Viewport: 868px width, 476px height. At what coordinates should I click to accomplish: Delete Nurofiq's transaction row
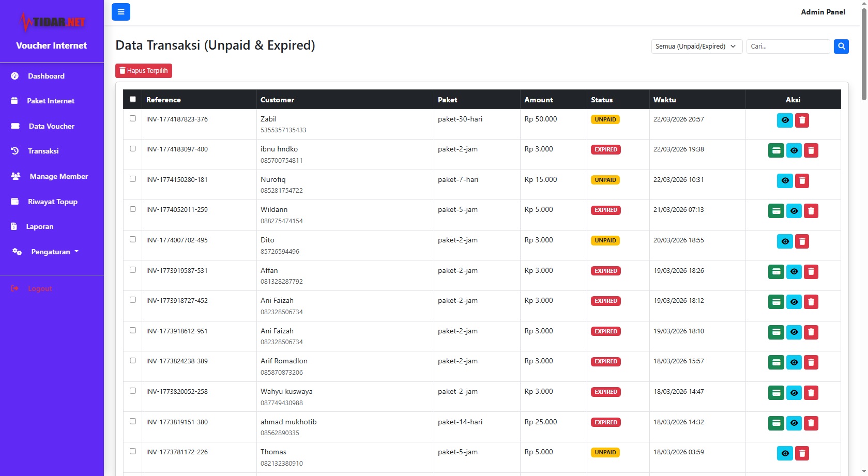click(802, 181)
